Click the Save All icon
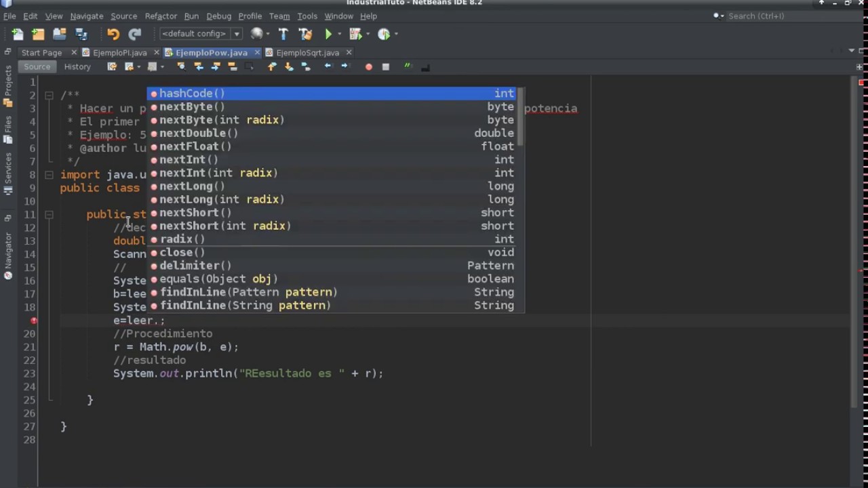 click(81, 34)
